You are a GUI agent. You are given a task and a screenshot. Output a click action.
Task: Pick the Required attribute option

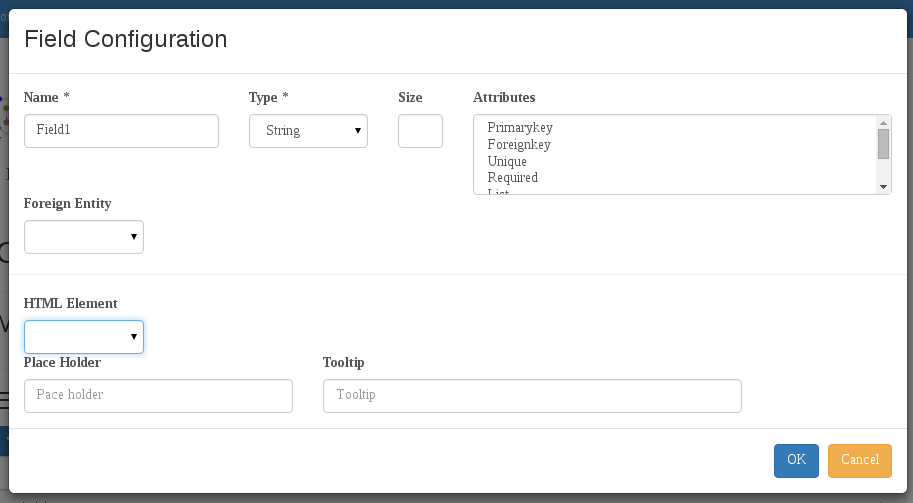pos(512,178)
